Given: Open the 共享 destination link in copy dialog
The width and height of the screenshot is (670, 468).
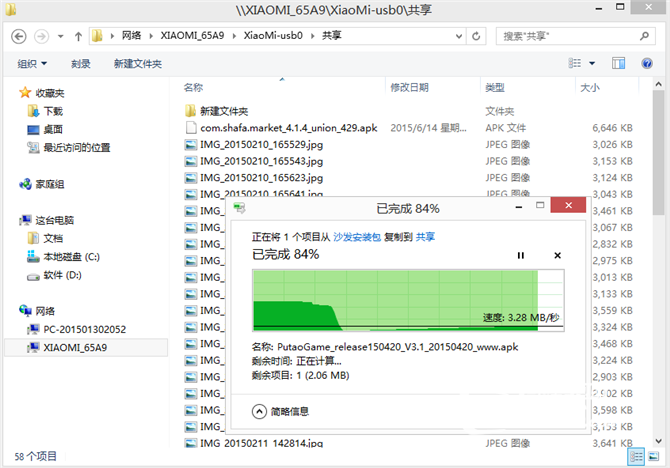Looking at the screenshot, I should pos(425,237).
